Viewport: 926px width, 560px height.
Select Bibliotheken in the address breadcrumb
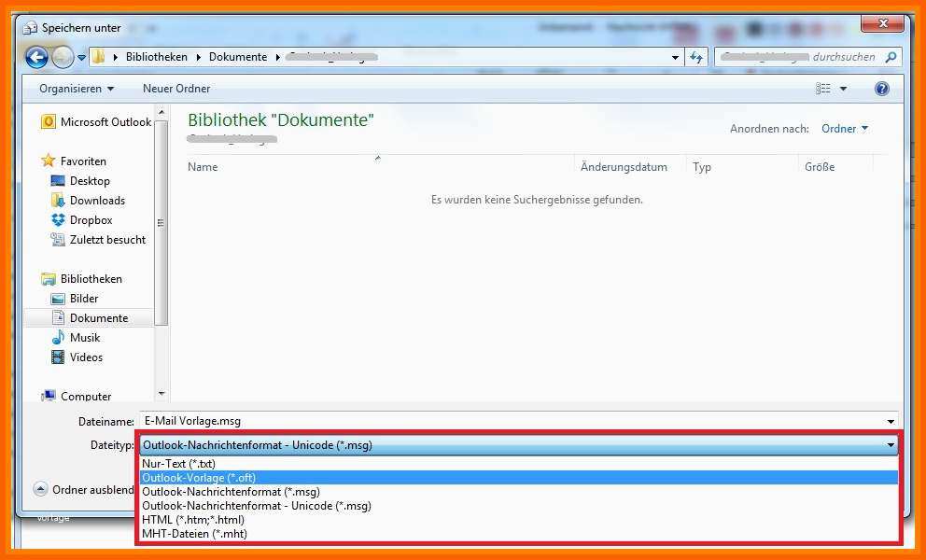click(x=157, y=57)
